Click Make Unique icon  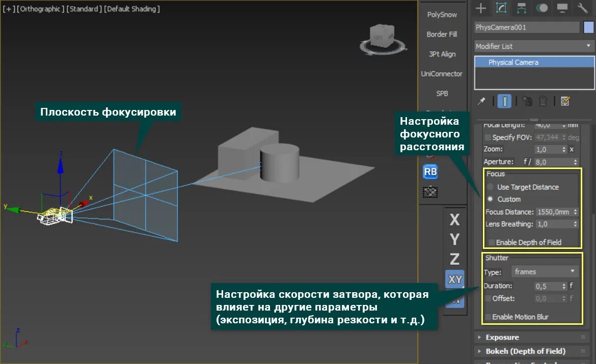[527, 101]
